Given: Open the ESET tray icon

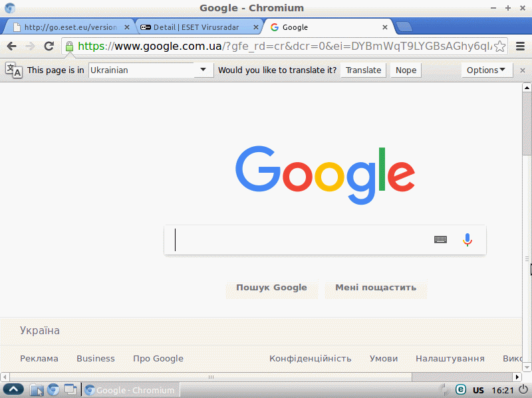Looking at the screenshot, I should pos(460,389).
